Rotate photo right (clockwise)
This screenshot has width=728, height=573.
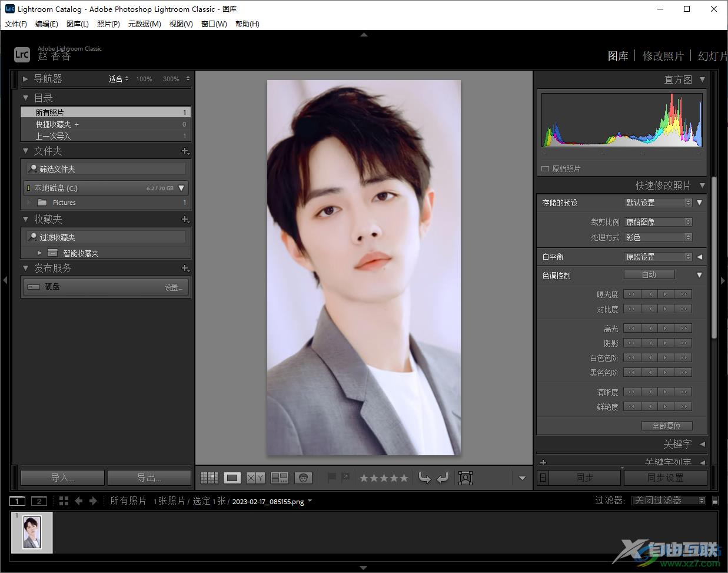pos(443,478)
